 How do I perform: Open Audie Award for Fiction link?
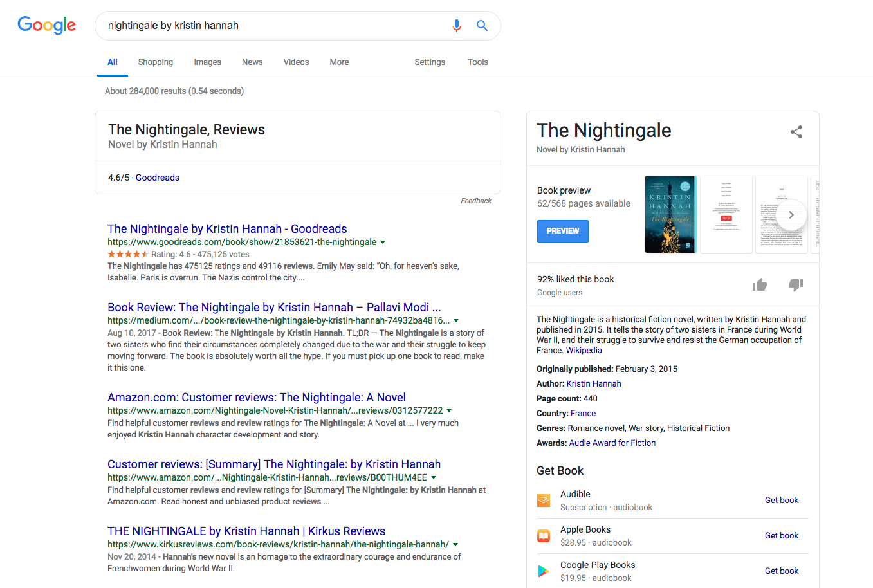[x=612, y=443]
